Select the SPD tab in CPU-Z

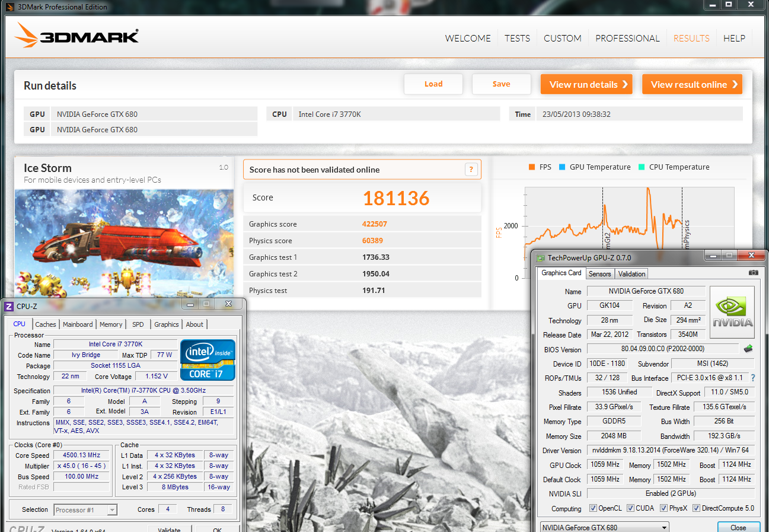(x=138, y=324)
